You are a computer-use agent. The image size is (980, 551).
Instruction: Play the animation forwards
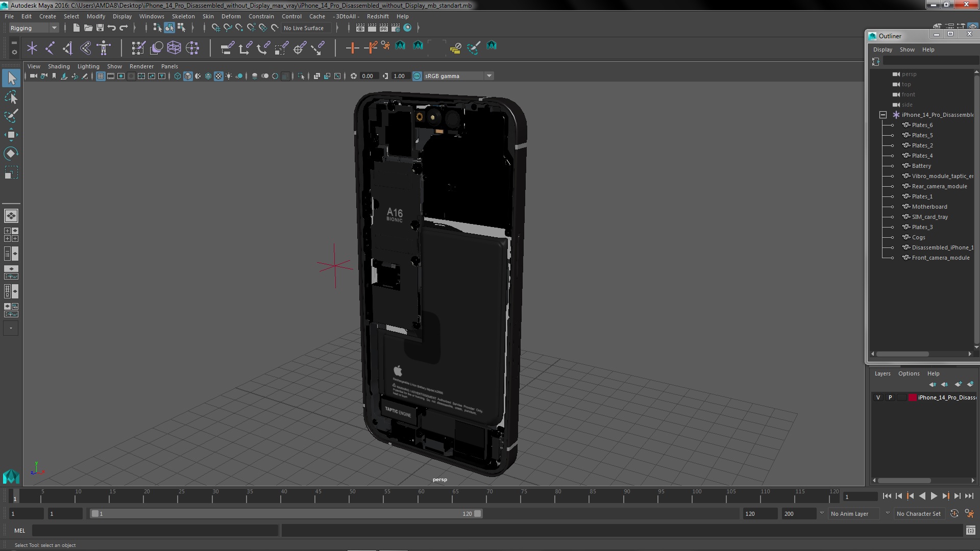(x=934, y=496)
